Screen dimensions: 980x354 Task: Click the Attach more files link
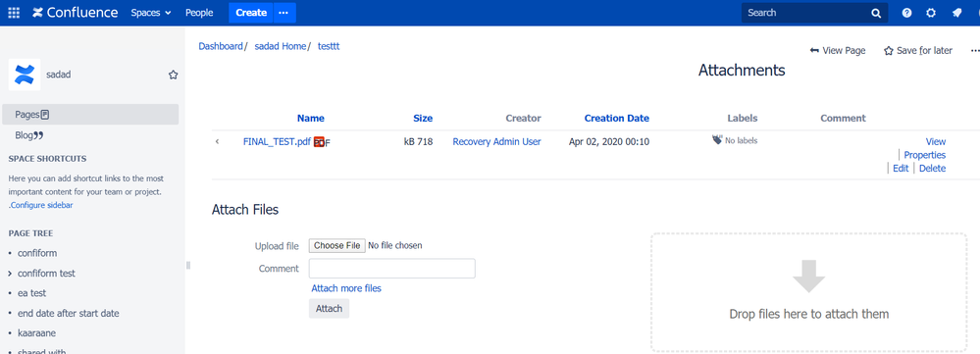(346, 288)
